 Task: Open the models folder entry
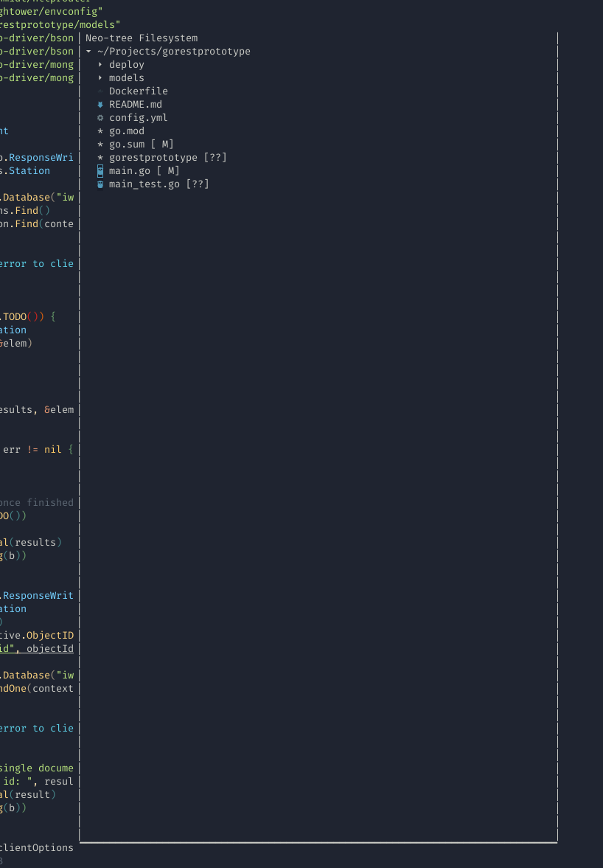pos(127,78)
